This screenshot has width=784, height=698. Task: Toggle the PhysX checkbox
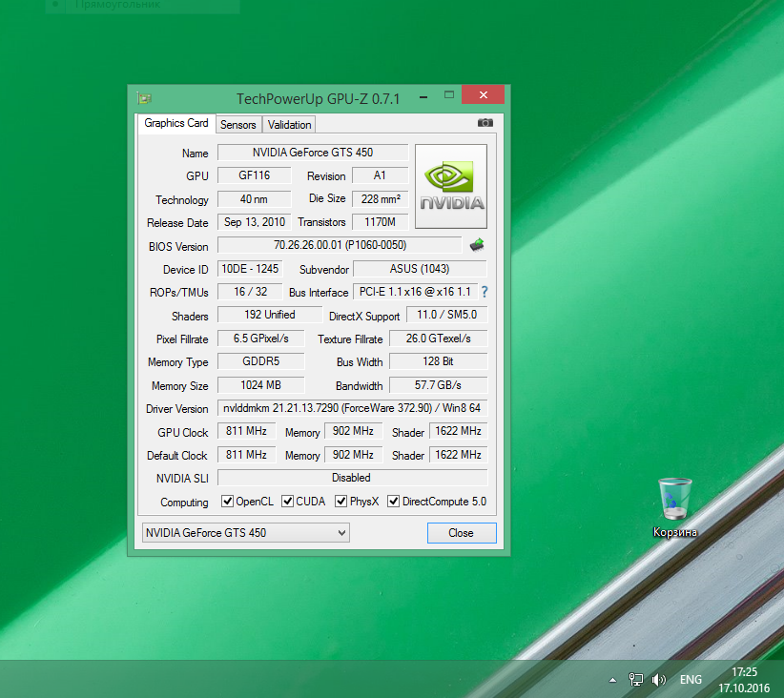point(341,502)
